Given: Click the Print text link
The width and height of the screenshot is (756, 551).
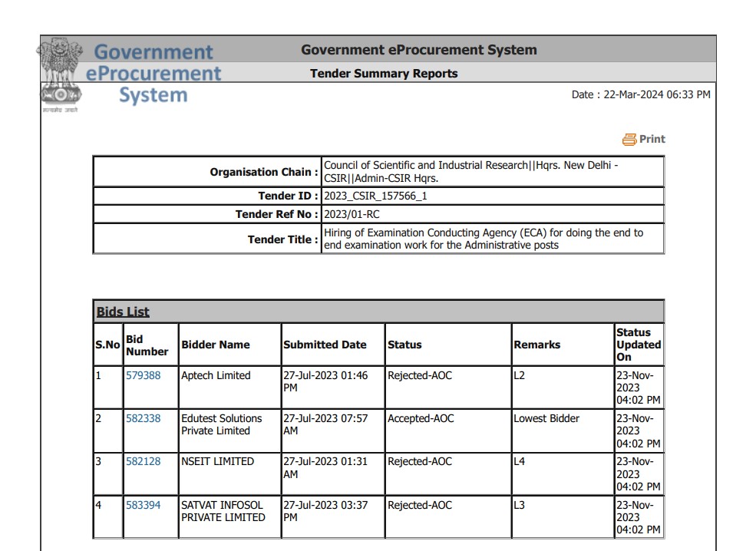Looking at the screenshot, I should (x=652, y=139).
